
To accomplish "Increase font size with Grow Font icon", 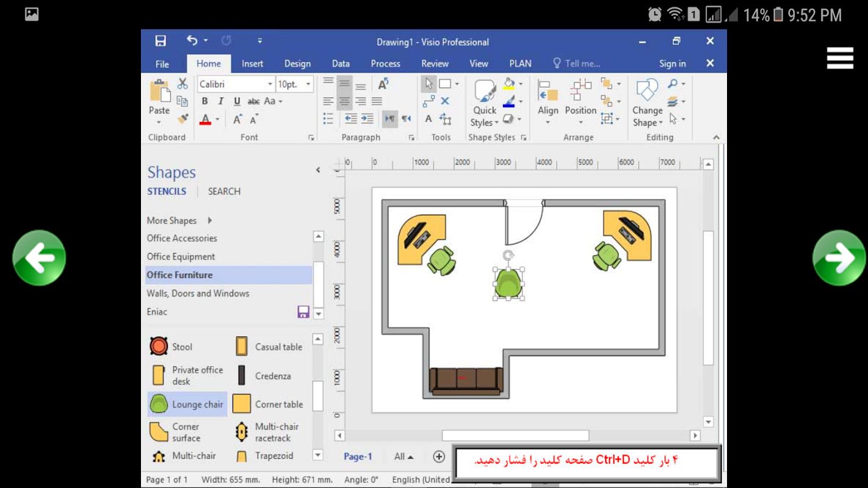I will point(237,119).
